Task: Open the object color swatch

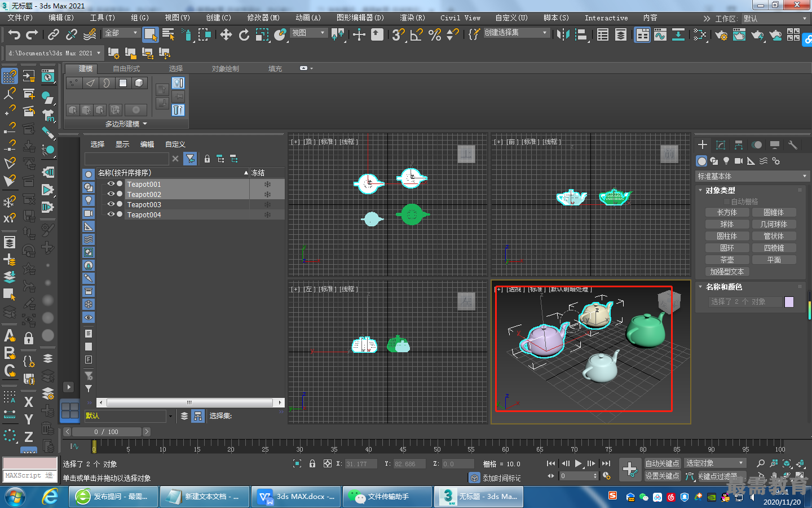Action: click(x=789, y=302)
